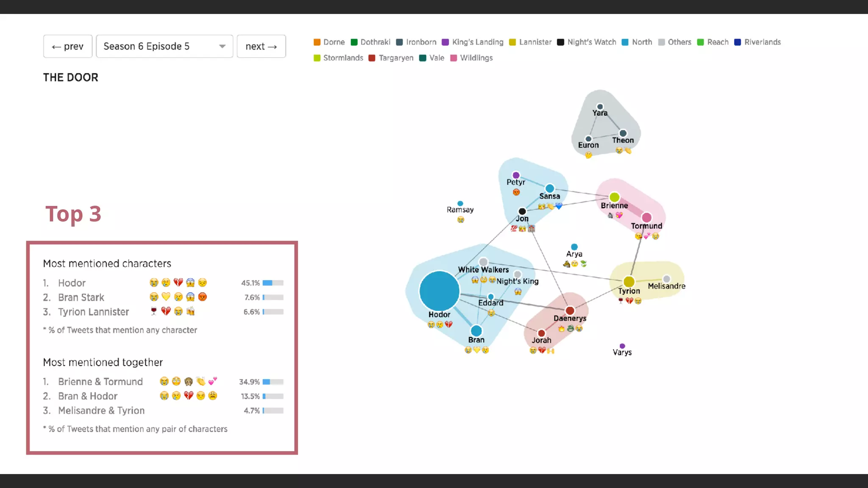Select the Daenerys node in graph
Viewport: 868px width, 488px height.
click(x=570, y=311)
